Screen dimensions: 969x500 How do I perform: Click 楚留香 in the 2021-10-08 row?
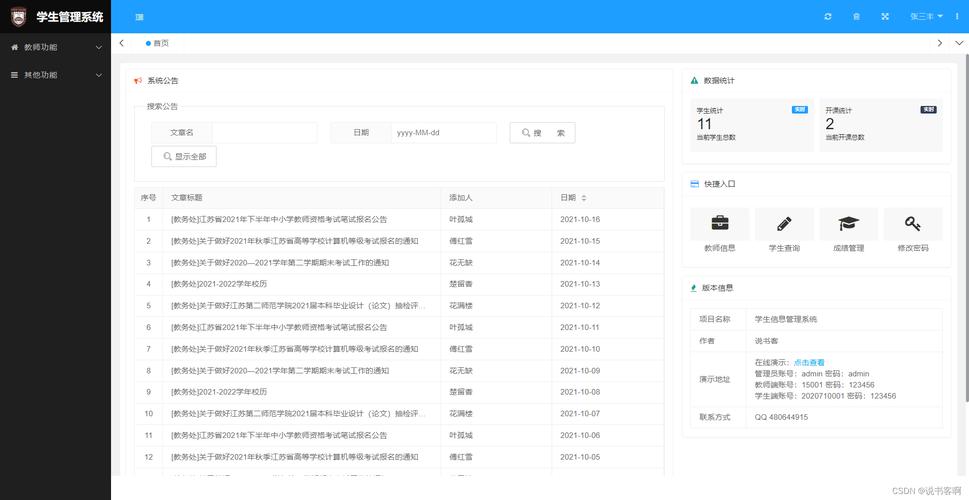pyautogui.click(x=461, y=392)
